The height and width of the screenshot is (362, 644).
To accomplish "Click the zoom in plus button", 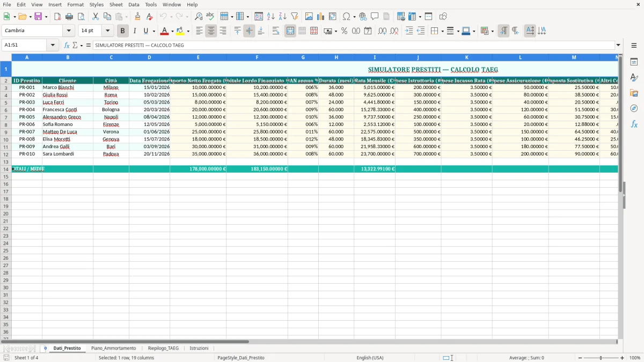I will pyautogui.click(x=623, y=358).
